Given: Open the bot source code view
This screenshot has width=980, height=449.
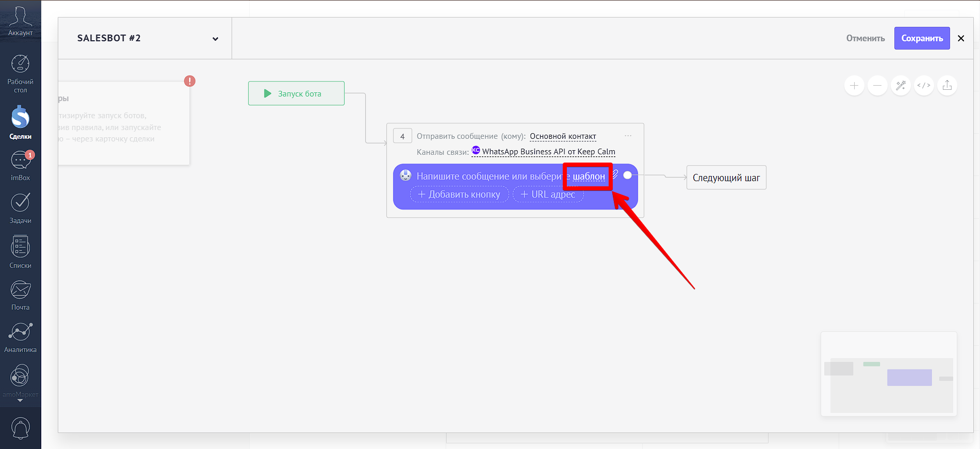Looking at the screenshot, I should coord(924,85).
